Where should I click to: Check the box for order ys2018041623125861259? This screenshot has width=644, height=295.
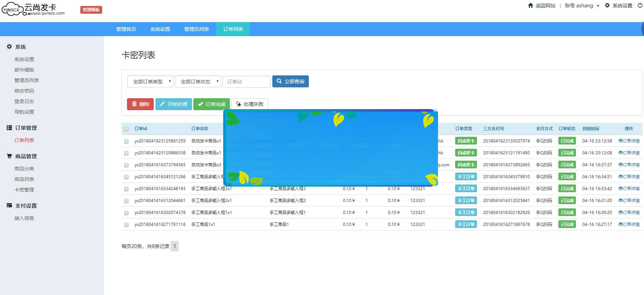click(x=126, y=141)
